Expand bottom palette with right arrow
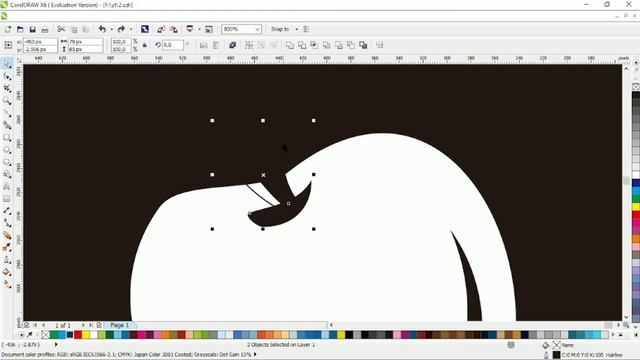The height and width of the screenshot is (360, 640). pos(613,335)
